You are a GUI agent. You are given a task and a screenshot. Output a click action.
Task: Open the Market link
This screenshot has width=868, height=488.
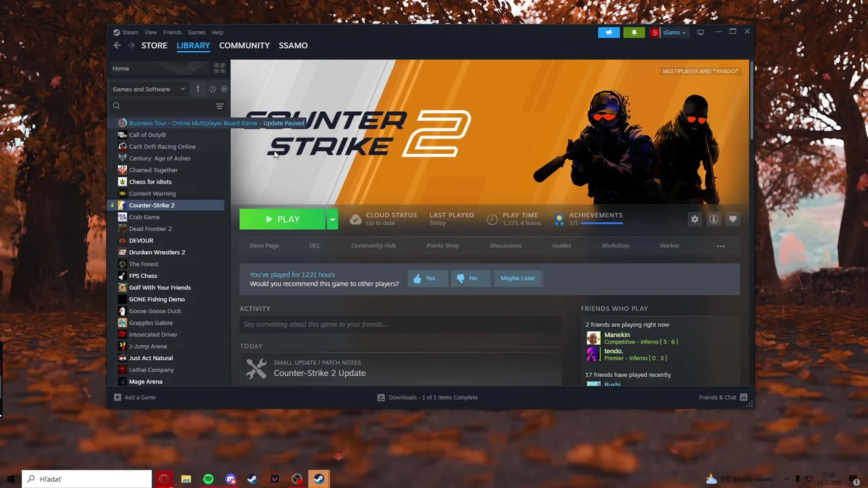(669, 245)
